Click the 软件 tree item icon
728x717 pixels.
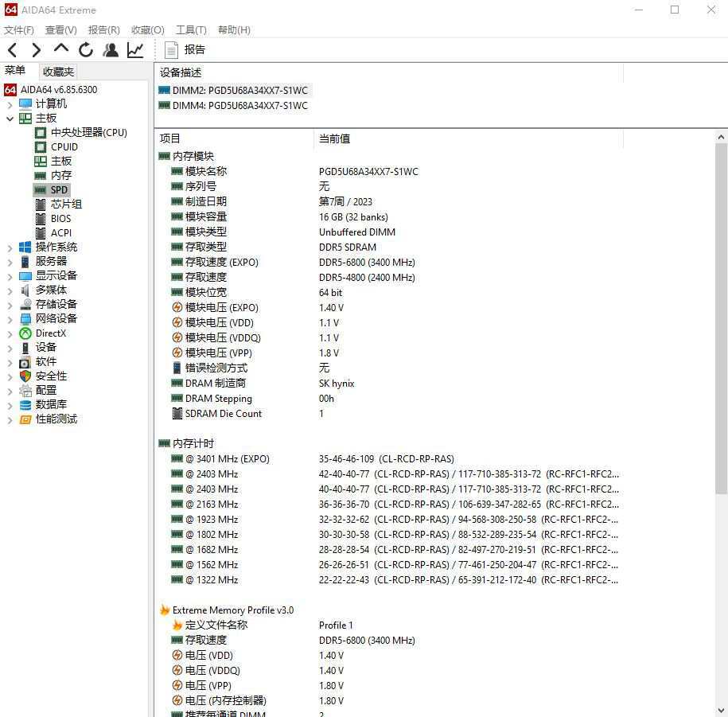[25, 362]
